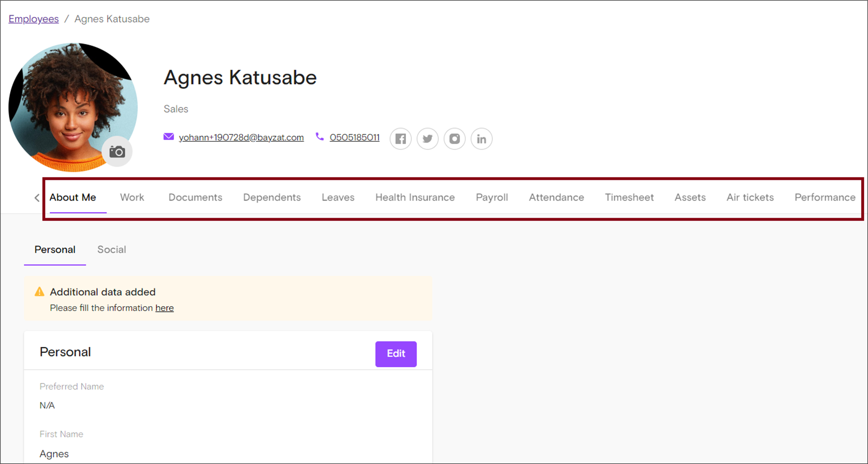Open the Documents tab
This screenshot has height=464, width=868.
point(195,197)
